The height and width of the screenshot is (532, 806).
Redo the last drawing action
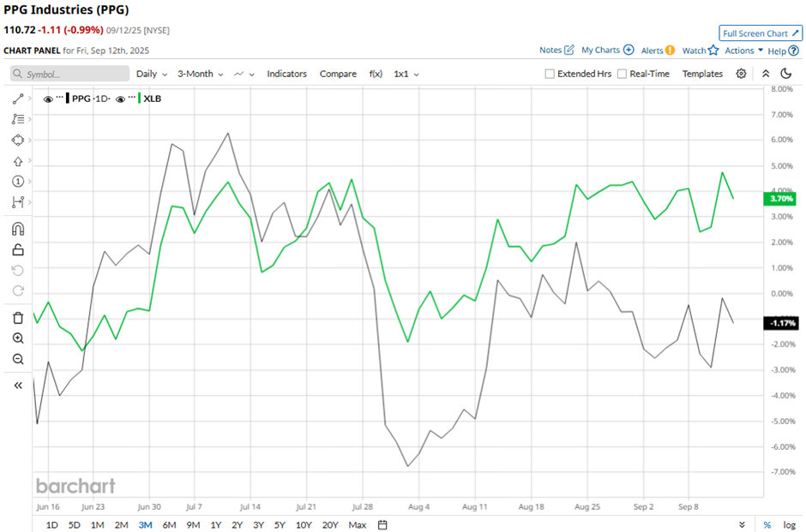[18, 291]
